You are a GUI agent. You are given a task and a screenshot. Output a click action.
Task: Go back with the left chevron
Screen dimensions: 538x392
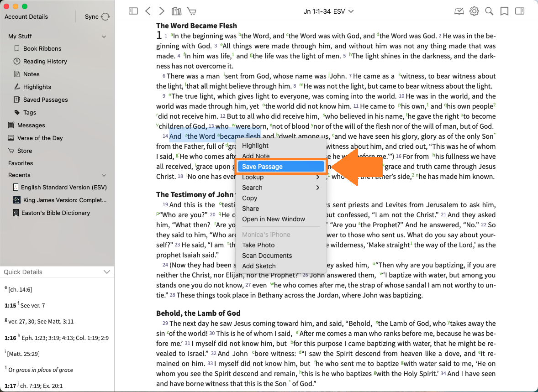pyautogui.click(x=148, y=11)
